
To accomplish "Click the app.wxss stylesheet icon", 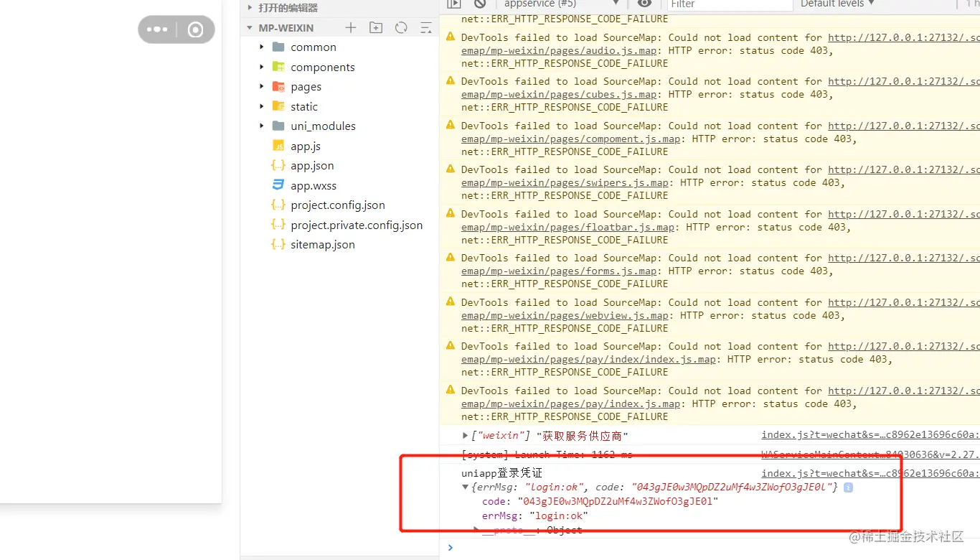I will tap(278, 185).
